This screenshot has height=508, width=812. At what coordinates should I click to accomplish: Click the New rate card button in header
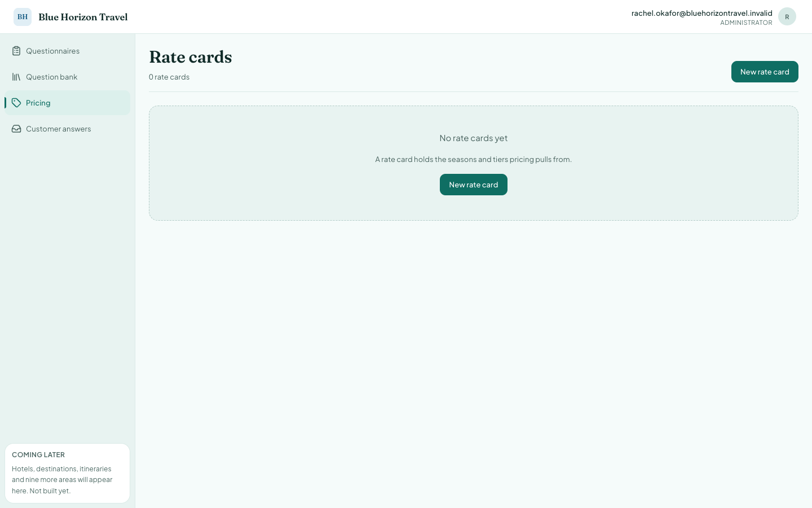(x=765, y=72)
